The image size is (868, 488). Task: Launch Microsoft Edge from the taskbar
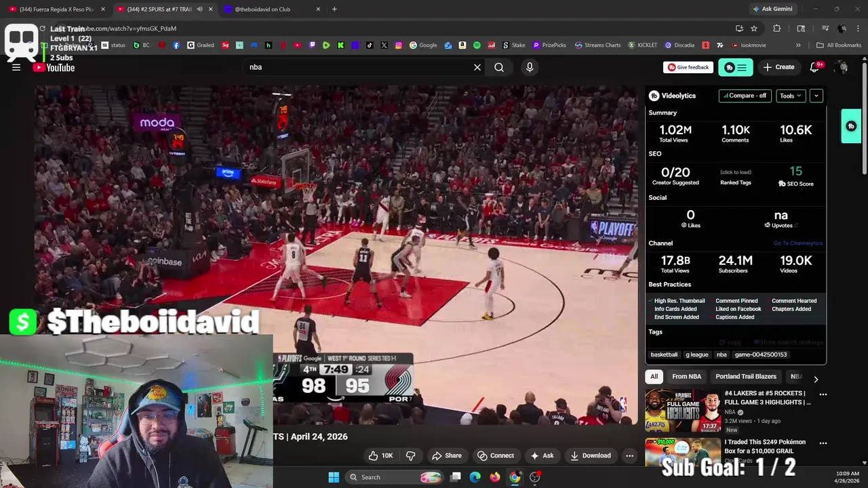click(475, 477)
